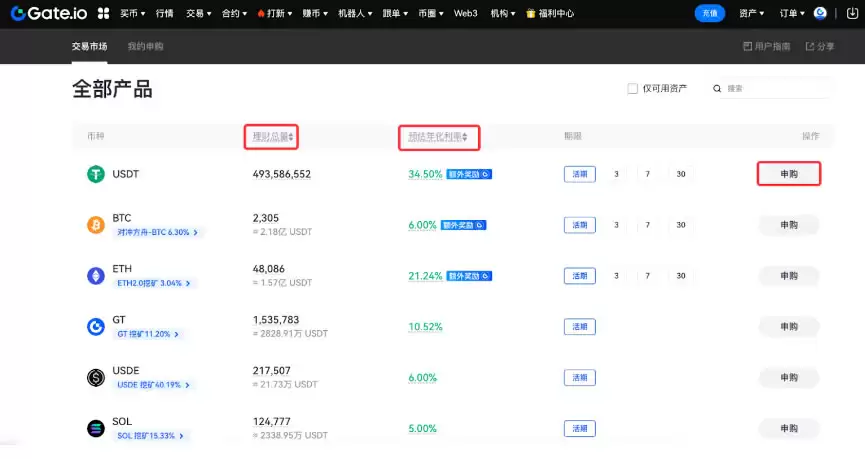Click the GT coin icon

pyautogui.click(x=96, y=327)
